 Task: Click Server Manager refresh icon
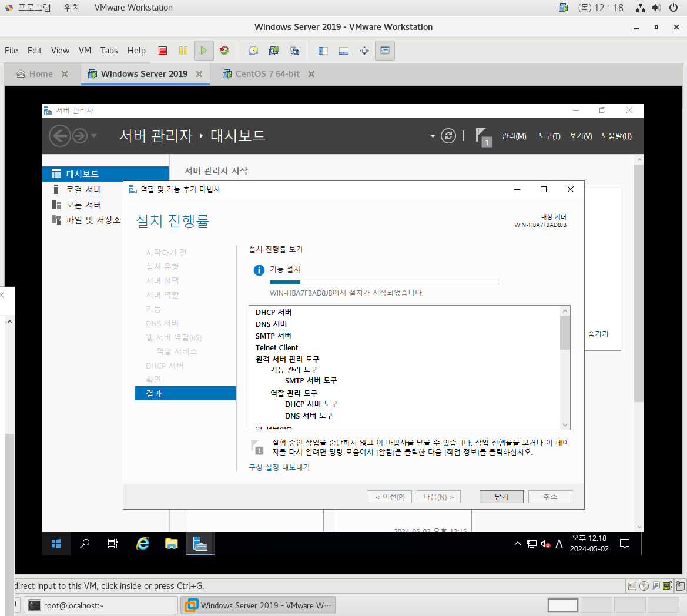pos(448,136)
